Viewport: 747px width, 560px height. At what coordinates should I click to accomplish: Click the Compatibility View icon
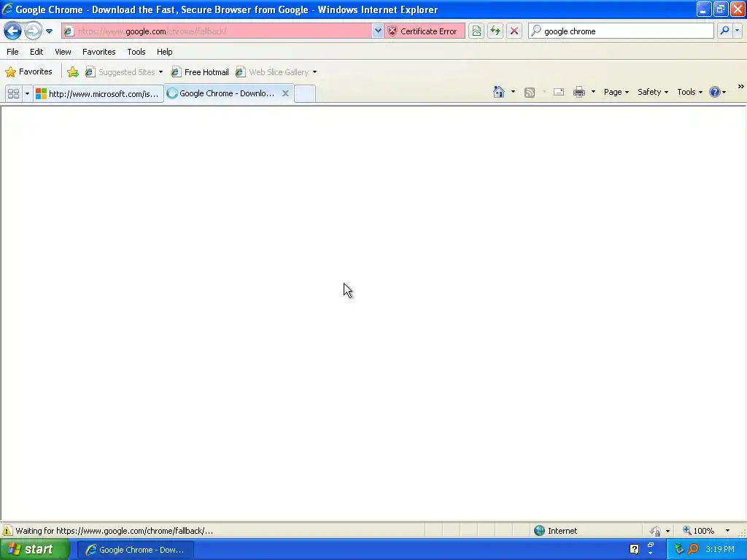point(476,31)
